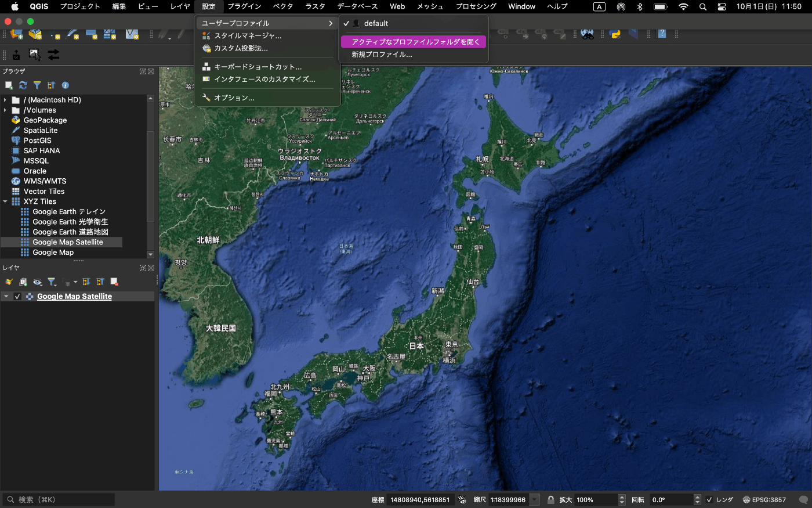Refresh the Browser panel
Image resolution: width=812 pixels, height=508 pixels.
[23, 85]
